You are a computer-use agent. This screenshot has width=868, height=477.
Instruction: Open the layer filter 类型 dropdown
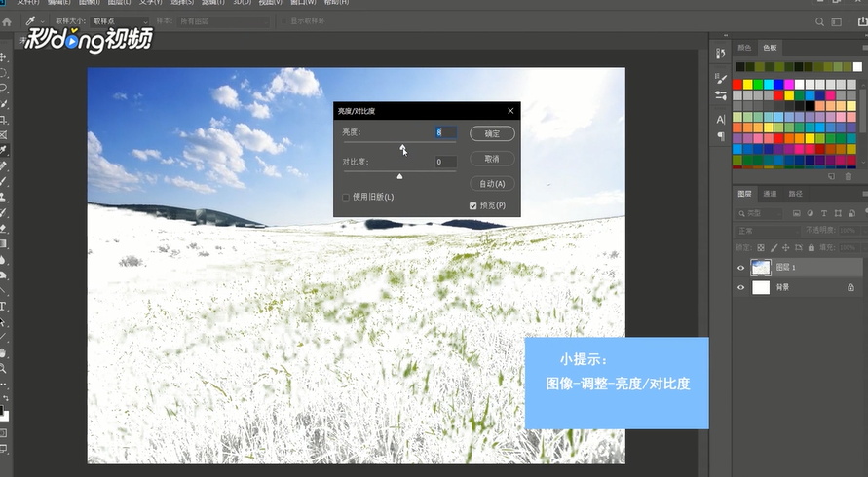[x=761, y=213]
